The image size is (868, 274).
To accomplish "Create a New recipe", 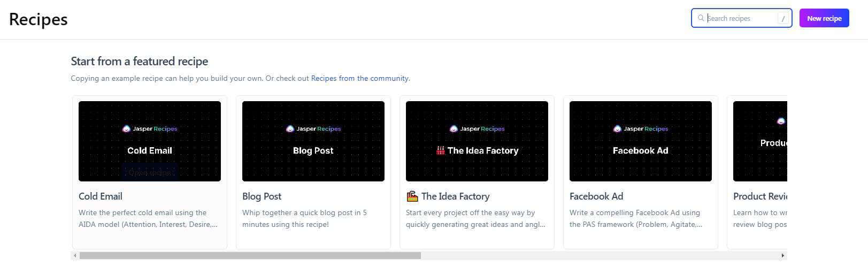I will click(x=824, y=18).
